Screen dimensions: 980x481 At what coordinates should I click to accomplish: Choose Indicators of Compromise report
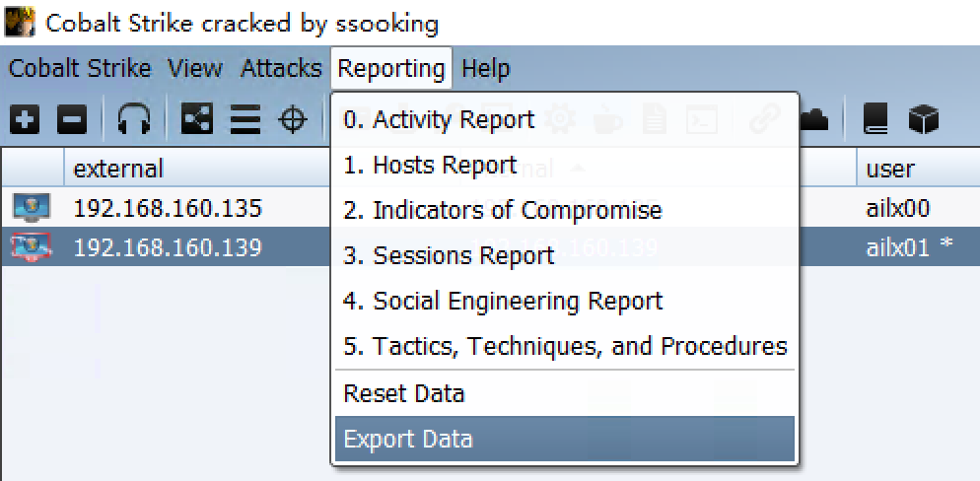click(503, 210)
